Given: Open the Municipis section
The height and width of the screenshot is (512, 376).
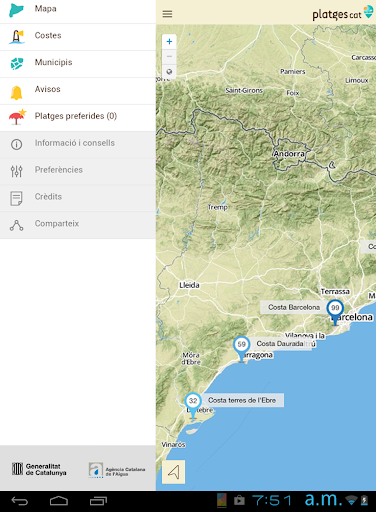Looking at the screenshot, I should coord(78,64).
